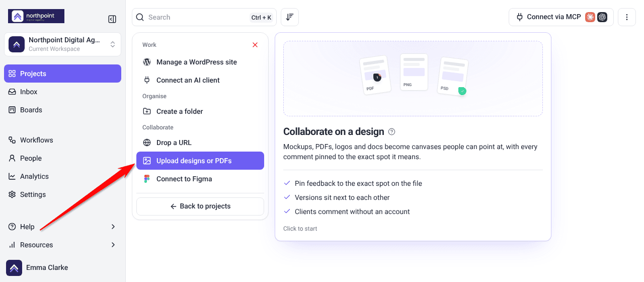
Task: View the Analytics page
Action: 62,176
